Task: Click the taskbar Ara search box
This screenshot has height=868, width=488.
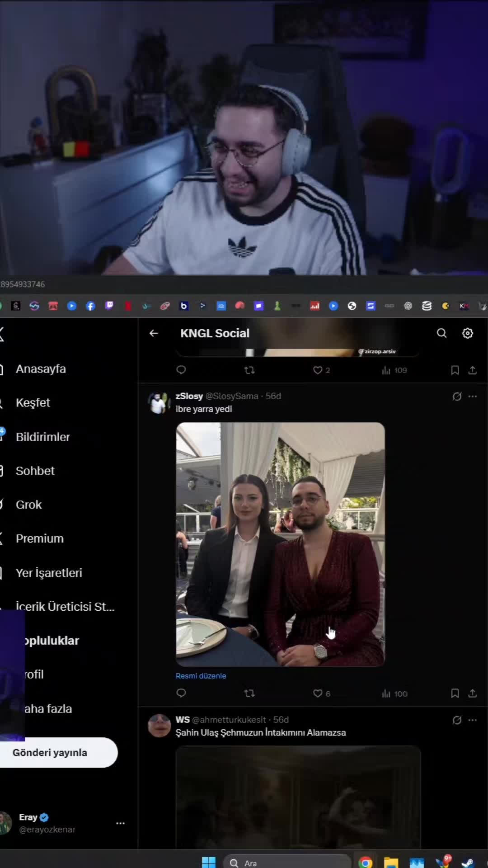Action: click(287, 862)
